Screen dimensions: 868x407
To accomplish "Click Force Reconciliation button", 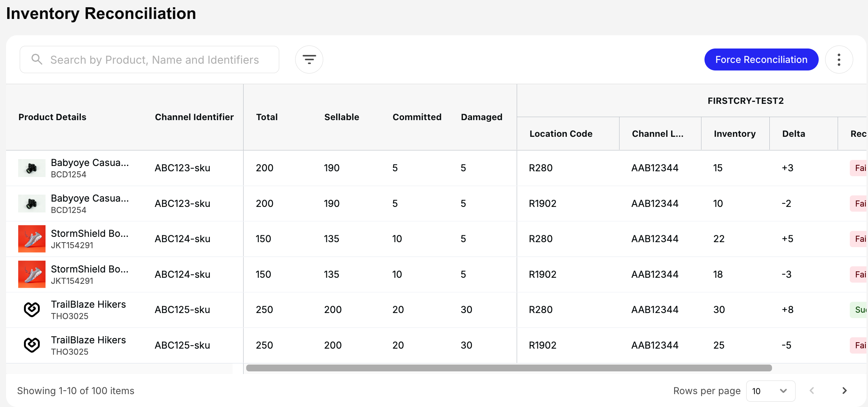I will [x=761, y=59].
